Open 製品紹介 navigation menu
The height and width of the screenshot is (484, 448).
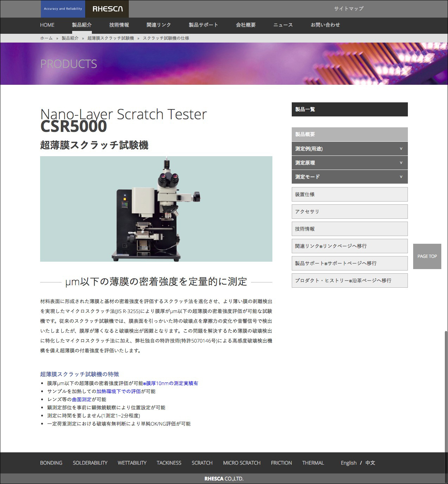click(82, 25)
